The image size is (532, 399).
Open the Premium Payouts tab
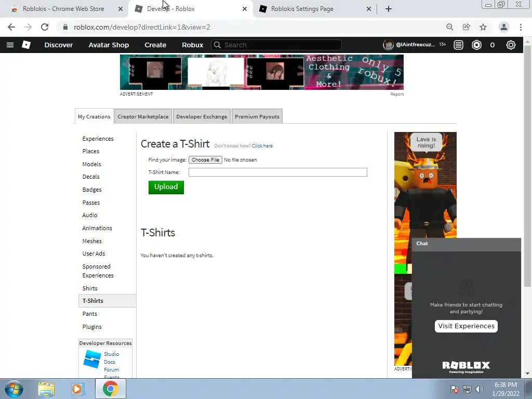[x=257, y=116]
